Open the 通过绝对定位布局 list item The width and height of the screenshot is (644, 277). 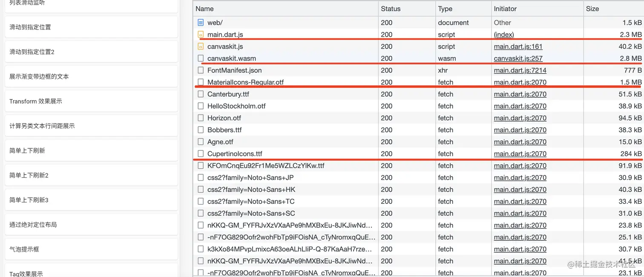pos(91,225)
